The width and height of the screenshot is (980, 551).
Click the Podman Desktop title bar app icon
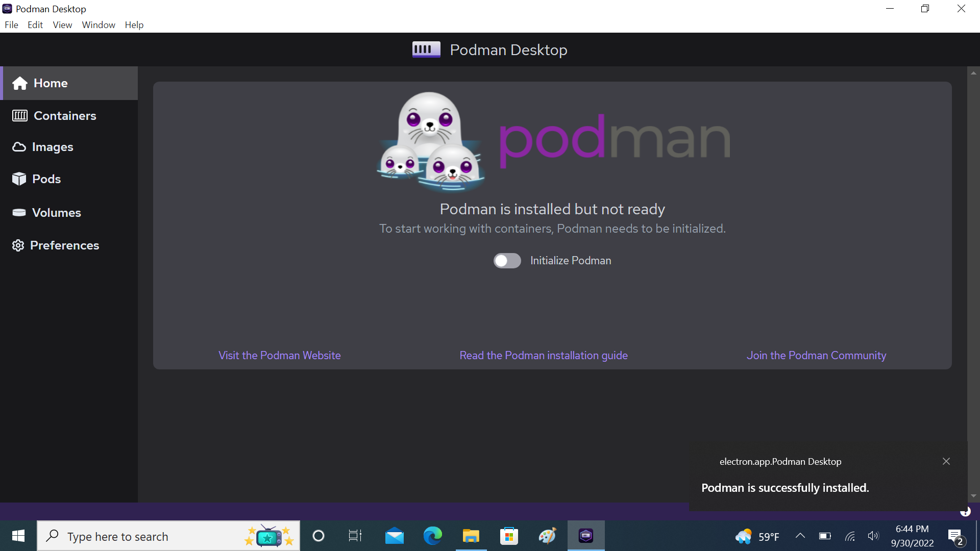[7, 9]
